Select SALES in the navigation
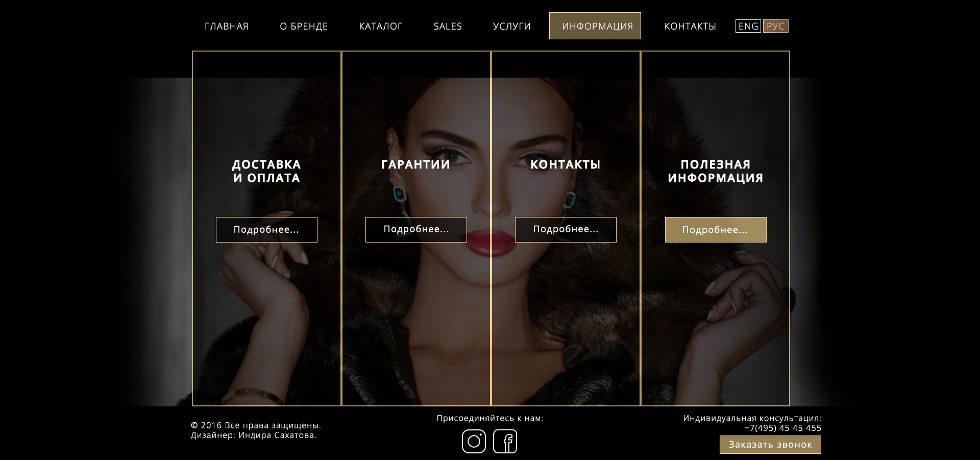Viewport: 980px width, 460px height. point(448,26)
